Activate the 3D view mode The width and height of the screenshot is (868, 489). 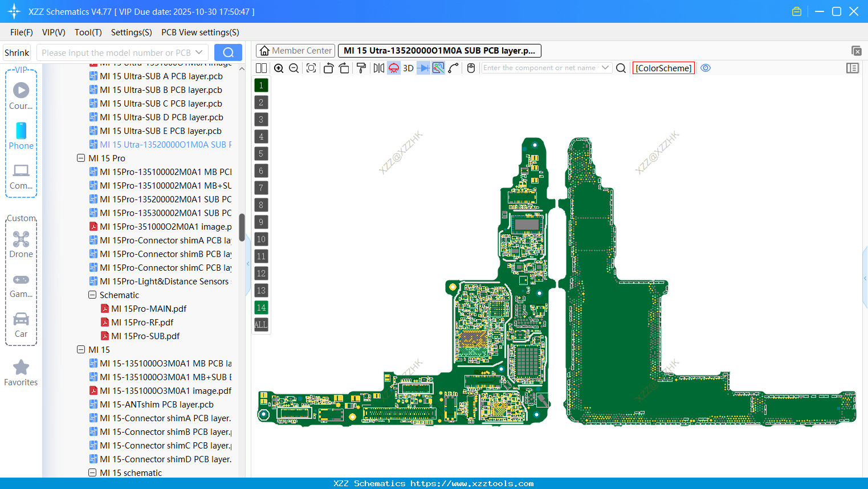(x=408, y=68)
